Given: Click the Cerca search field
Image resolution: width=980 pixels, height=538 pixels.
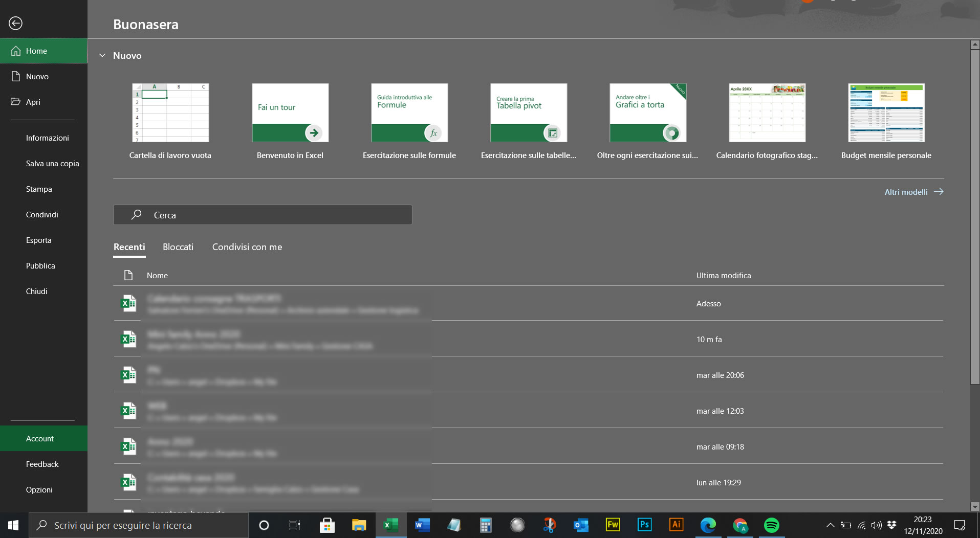Looking at the screenshot, I should click(x=263, y=215).
